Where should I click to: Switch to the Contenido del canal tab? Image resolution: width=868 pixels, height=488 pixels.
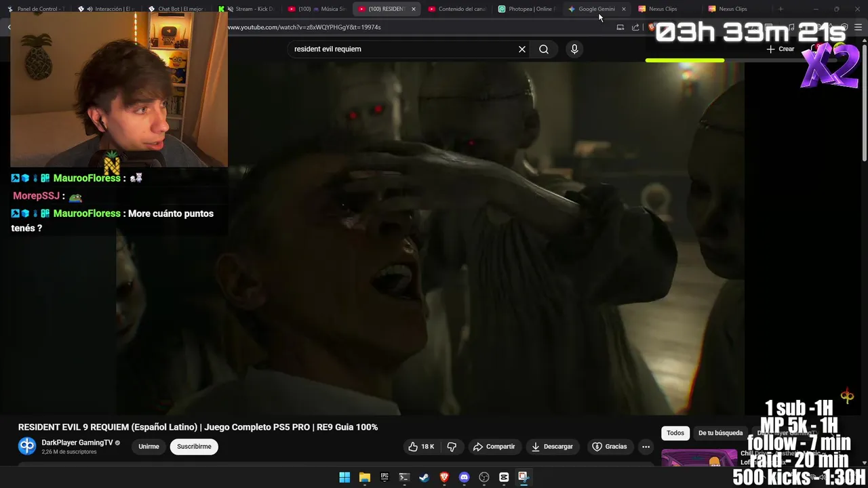pyautogui.click(x=458, y=9)
